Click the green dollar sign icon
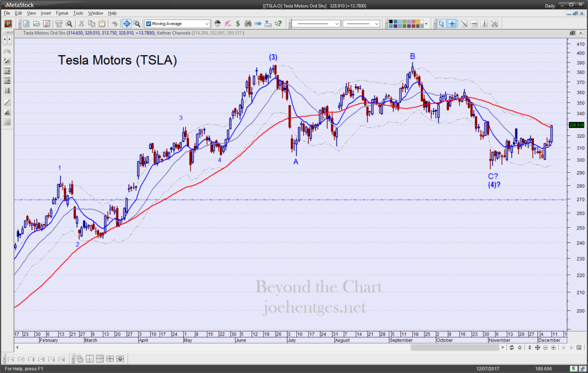The image size is (588, 373). click(x=238, y=24)
